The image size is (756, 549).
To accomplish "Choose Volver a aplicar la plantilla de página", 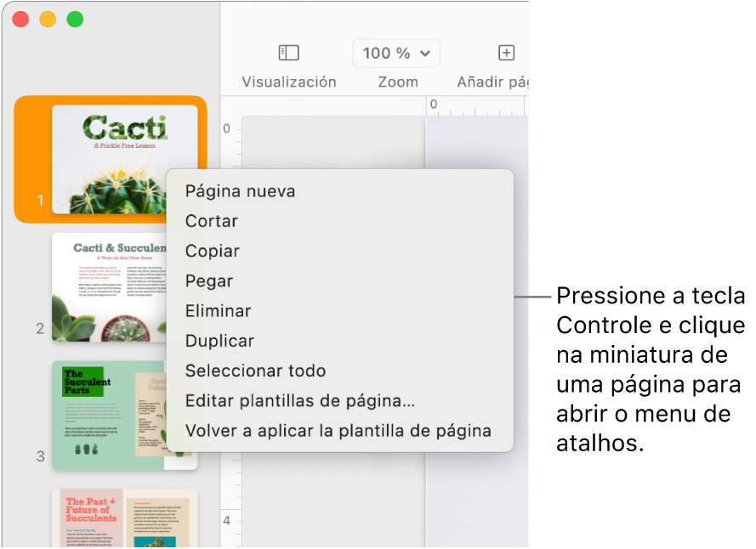I will (338, 430).
